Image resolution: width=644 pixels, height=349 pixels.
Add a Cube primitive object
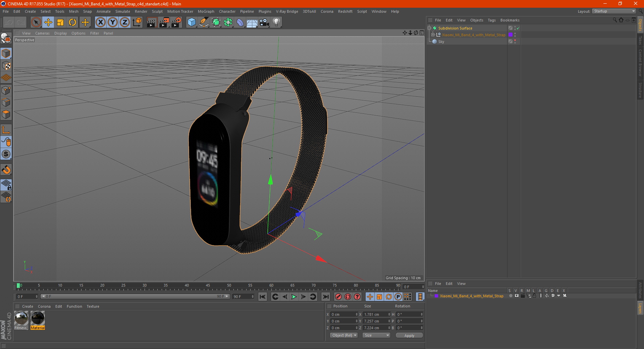(192, 22)
